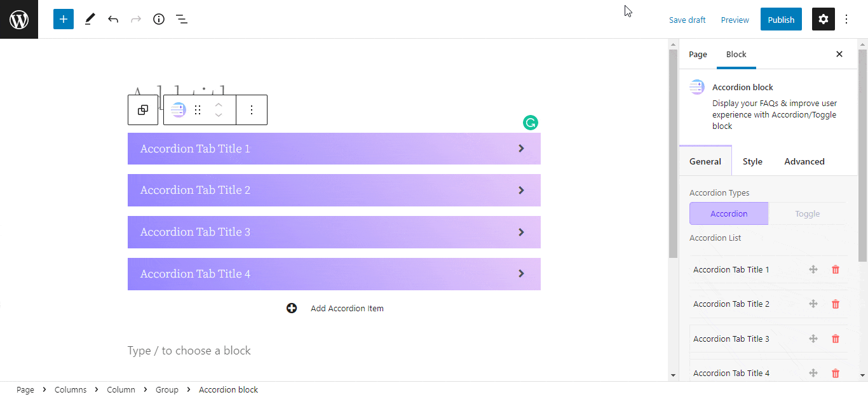Open the top bar Options kebab menu
868x397 pixels.
(846, 19)
